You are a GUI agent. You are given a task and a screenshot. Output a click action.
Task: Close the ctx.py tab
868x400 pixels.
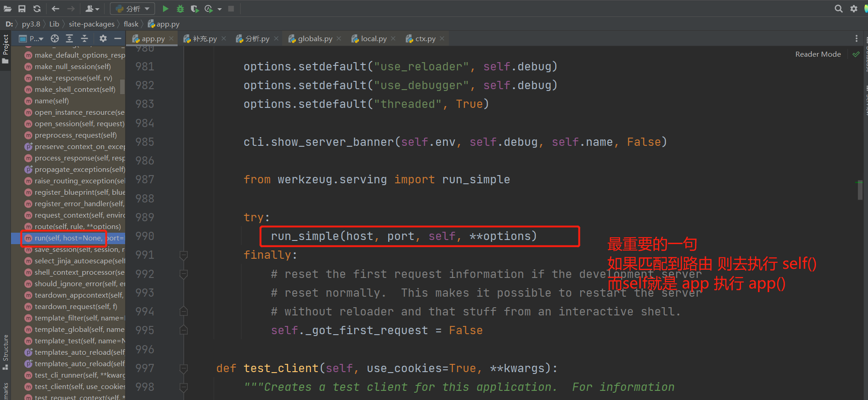click(x=442, y=39)
